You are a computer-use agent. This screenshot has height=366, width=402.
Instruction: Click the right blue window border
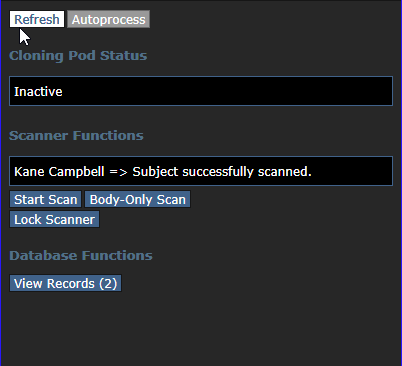(x=401, y=183)
